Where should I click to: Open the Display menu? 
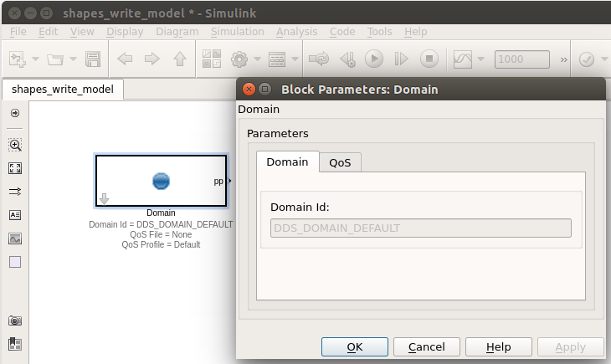coord(125,32)
